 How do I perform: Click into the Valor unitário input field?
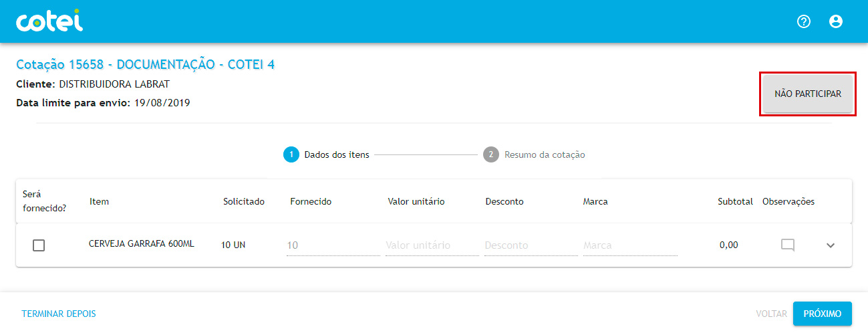pos(430,245)
